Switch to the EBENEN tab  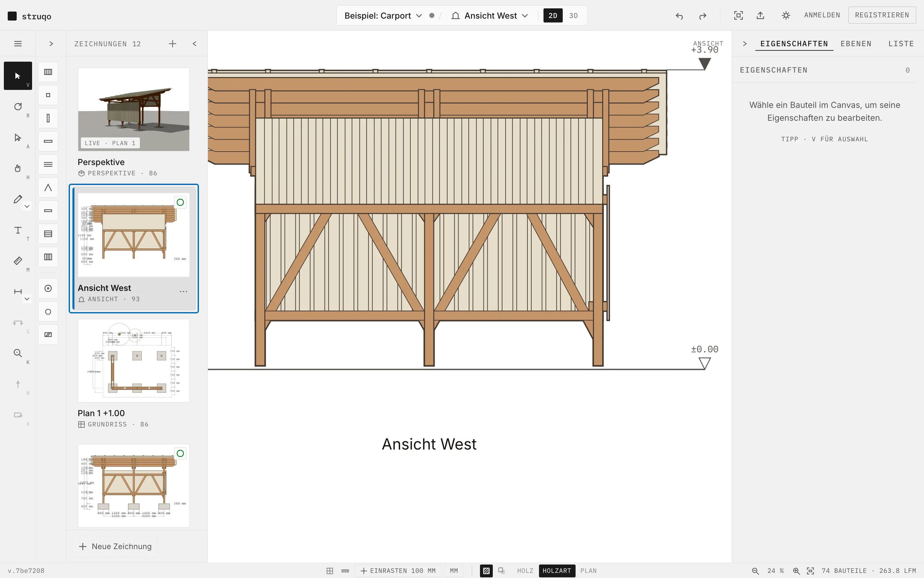click(x=856, y=44)
